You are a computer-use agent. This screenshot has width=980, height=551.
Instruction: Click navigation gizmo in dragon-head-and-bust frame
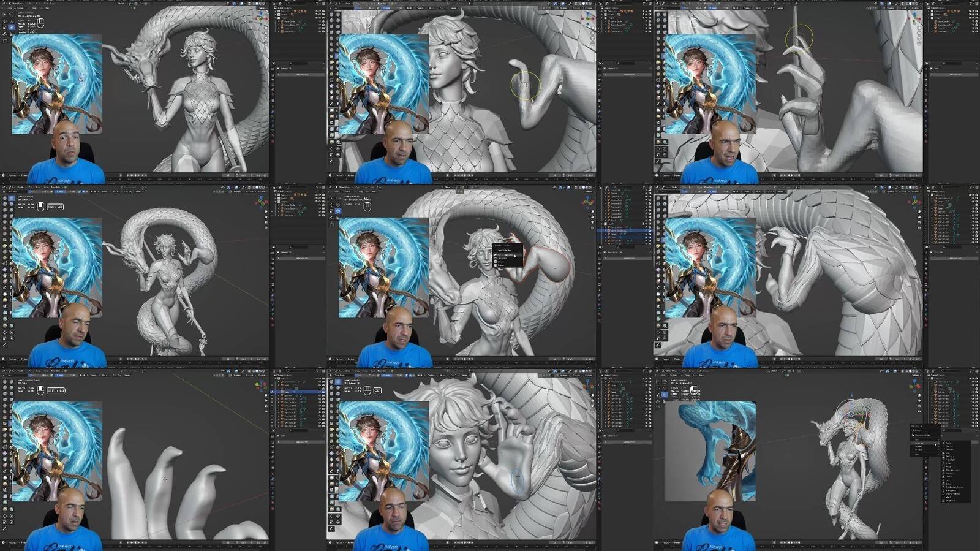pos(261,18)
